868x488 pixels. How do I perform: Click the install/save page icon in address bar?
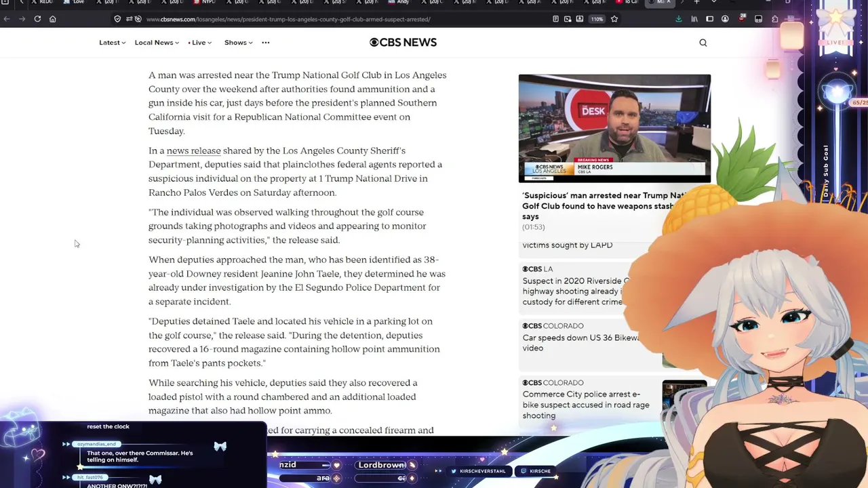[580, 19]
